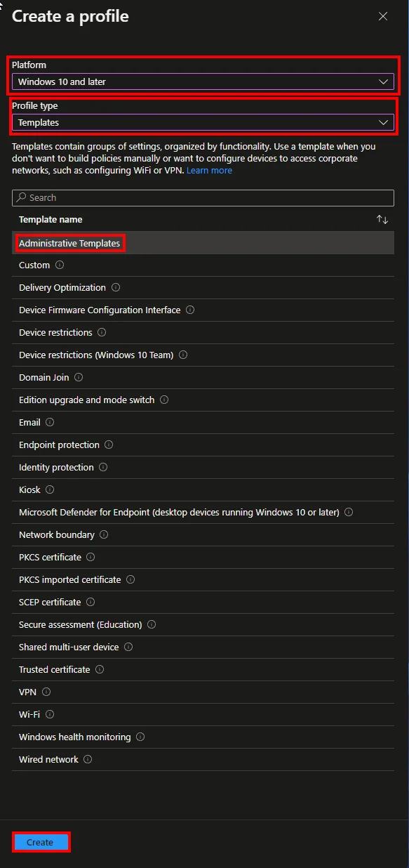Image resolution: width=409 pixels, height=868 pixels.
Task: Select the Network boundary template
Action: tap(203, 535)
